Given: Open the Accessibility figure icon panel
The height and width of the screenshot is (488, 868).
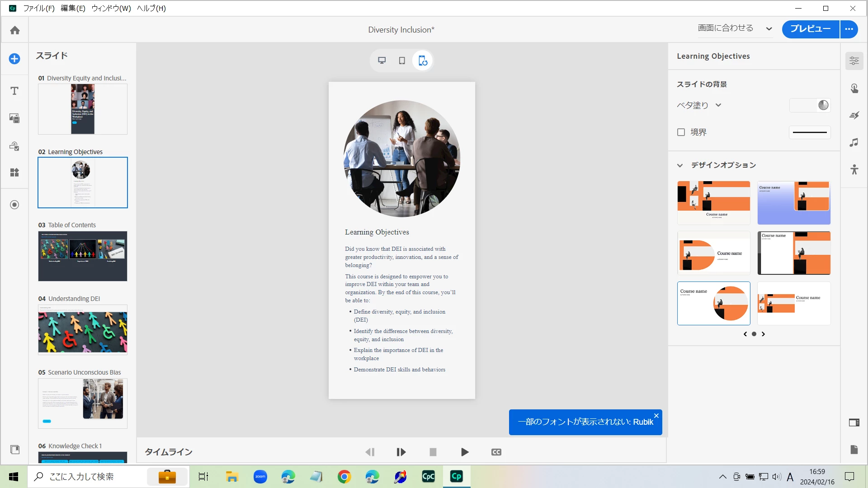Looking at the screenshot, I should (854, 169).
